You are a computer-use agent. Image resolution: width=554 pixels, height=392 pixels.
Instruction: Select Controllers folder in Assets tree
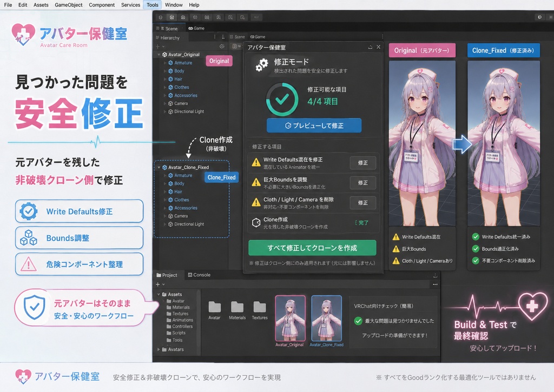[x=180, y=327]
